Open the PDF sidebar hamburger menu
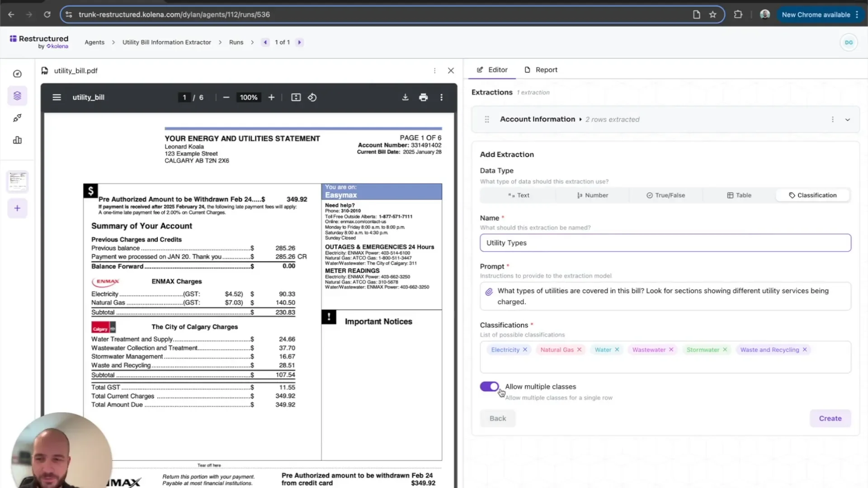Screen dimensions: 868x488 click(57, 97)
